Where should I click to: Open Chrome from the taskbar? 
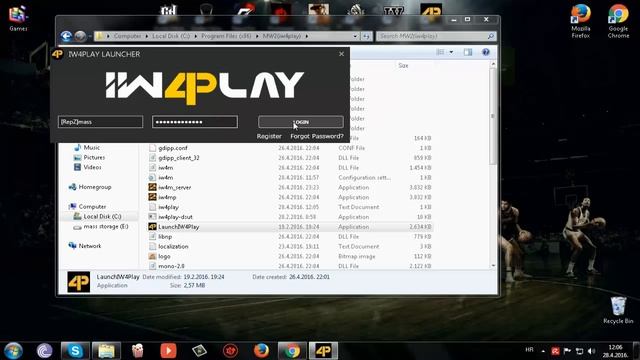point(292,351)
